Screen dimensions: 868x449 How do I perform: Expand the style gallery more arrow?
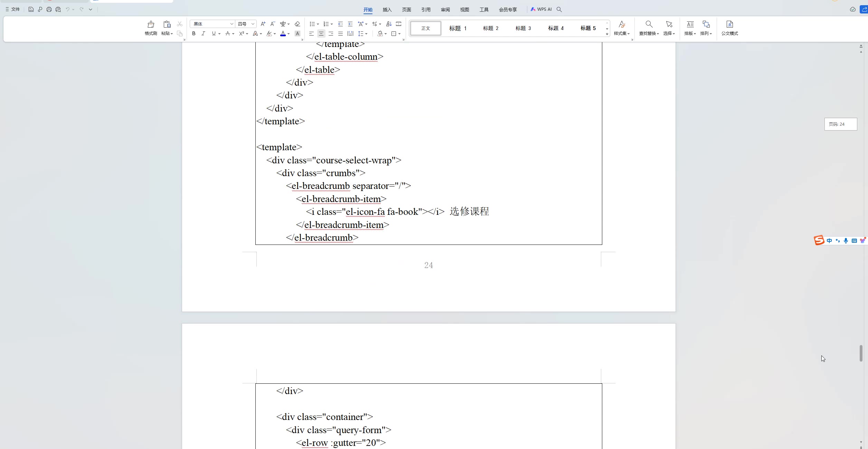click(607, 34)
